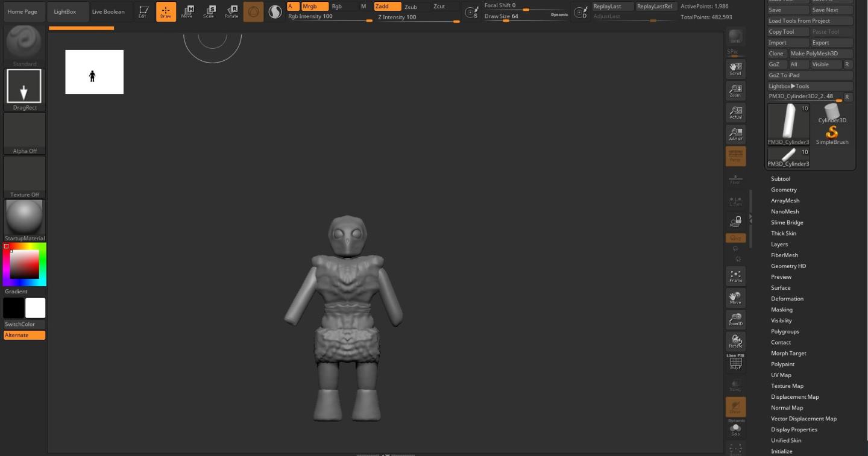The width and height of the screenshot is (868, 456).
Task: Click the lock camera icon
Action: 735,222
